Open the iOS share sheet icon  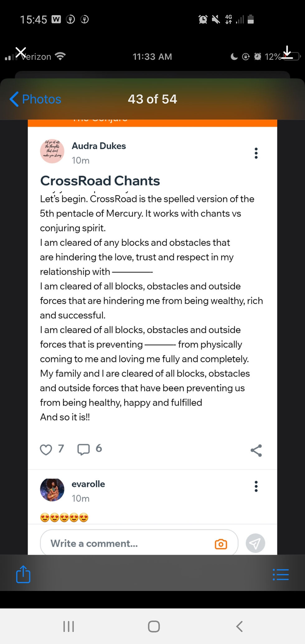coord(23,574)
